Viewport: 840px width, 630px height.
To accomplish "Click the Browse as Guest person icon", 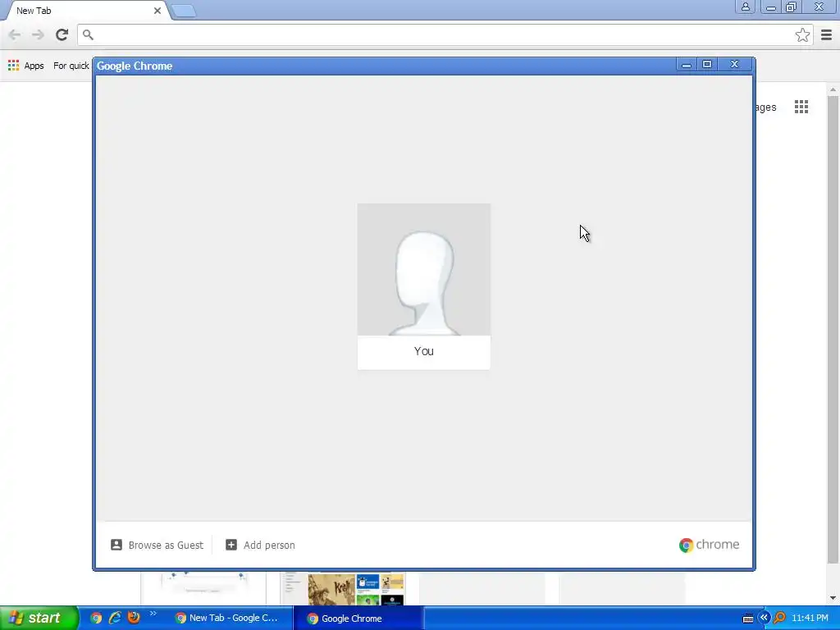I will (116, 545).
